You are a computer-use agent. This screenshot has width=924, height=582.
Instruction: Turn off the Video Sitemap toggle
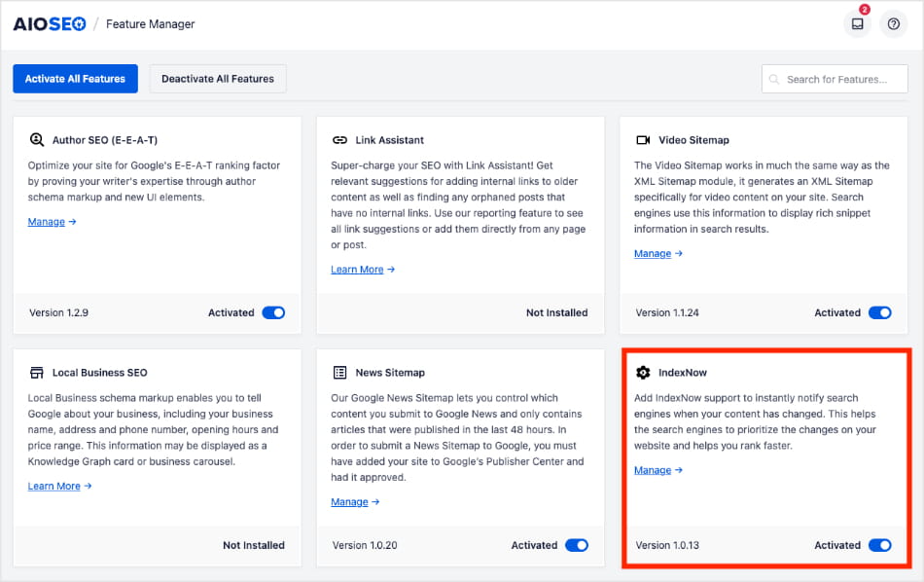[x=879, y=313]
